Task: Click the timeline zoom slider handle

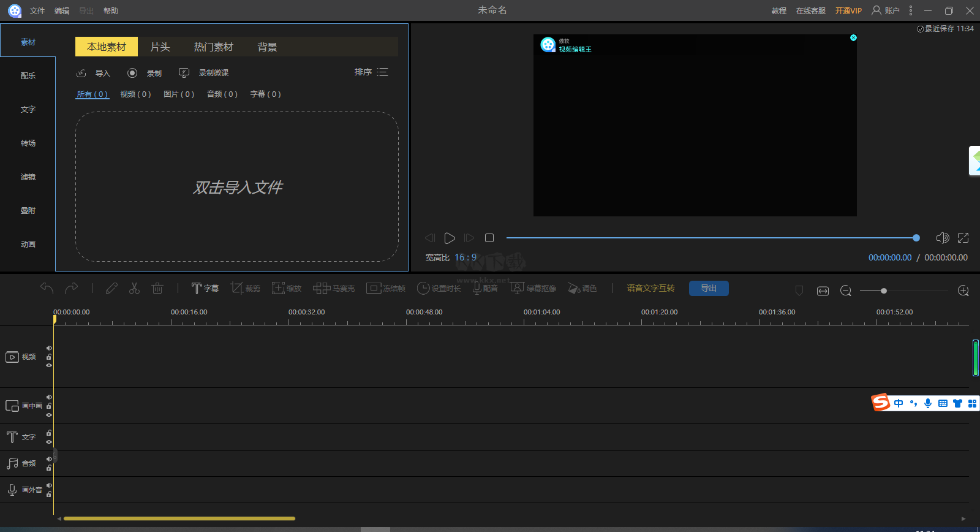Action: point(883,291)
